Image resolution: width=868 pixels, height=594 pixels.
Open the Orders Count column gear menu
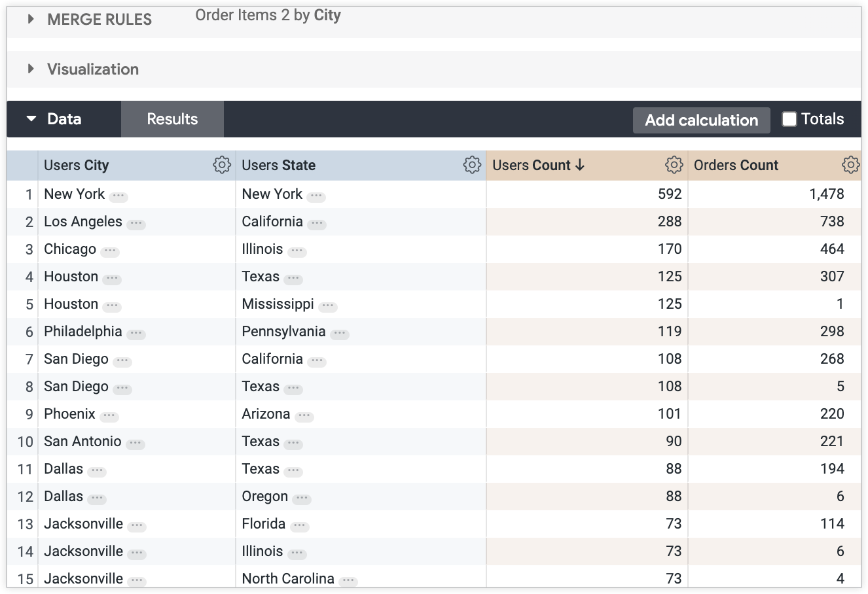850,165
